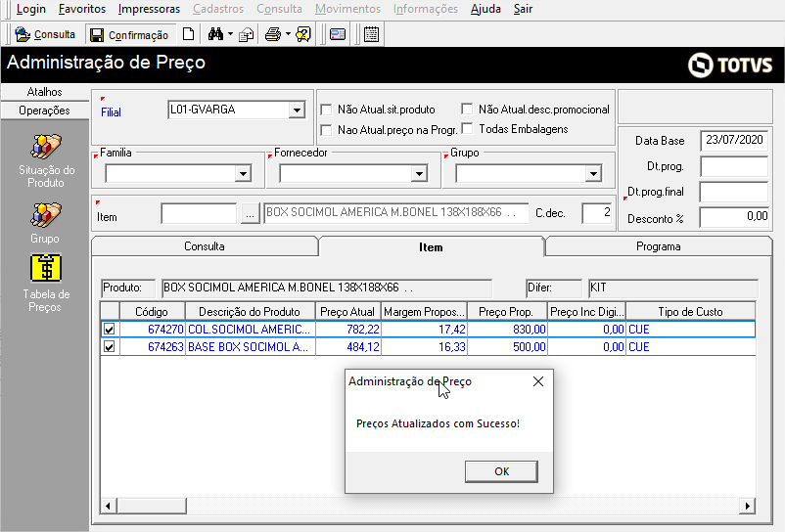
Task: Click the TOTVS logo
Action: pos(730,65)
